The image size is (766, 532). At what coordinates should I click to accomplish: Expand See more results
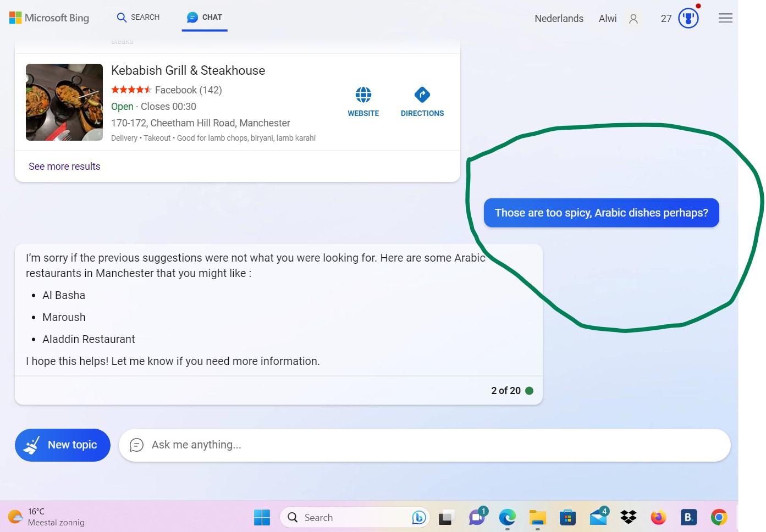click(64, 166)
